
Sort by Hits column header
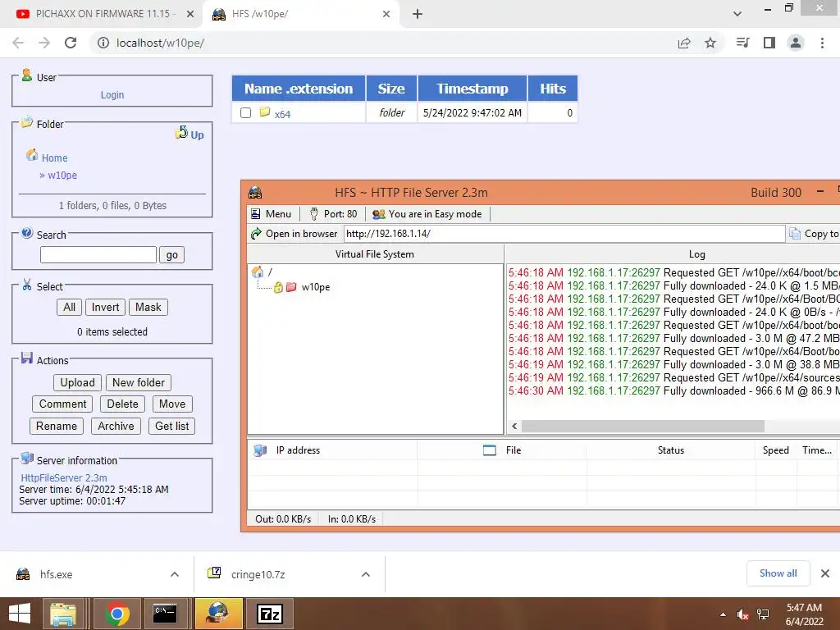coord(553,89)
